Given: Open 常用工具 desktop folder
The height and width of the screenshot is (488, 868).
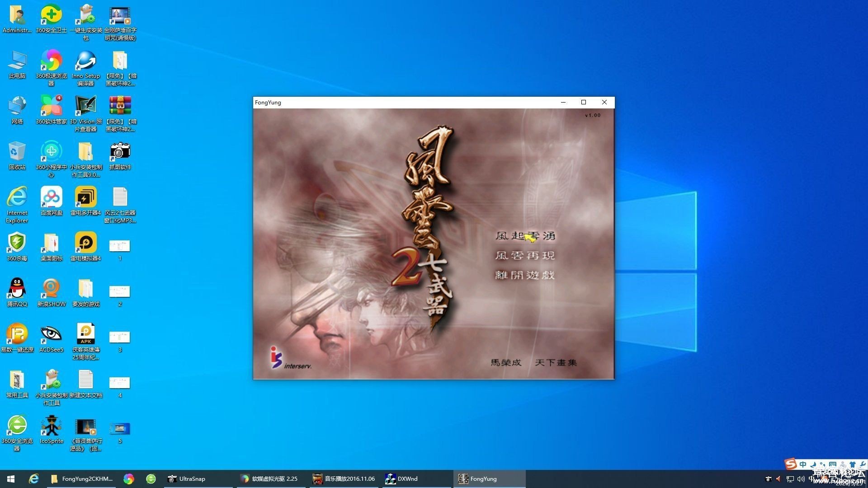Looking at the screenshot, I should click(x=17, y=384).
